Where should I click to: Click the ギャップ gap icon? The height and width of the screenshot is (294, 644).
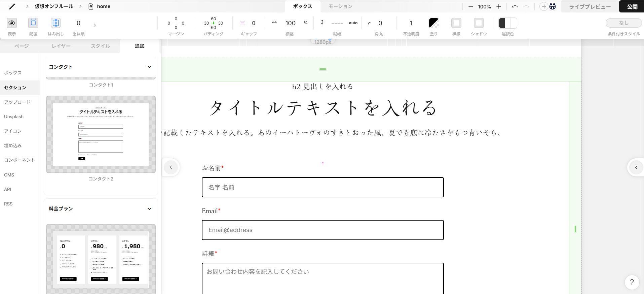242,23
